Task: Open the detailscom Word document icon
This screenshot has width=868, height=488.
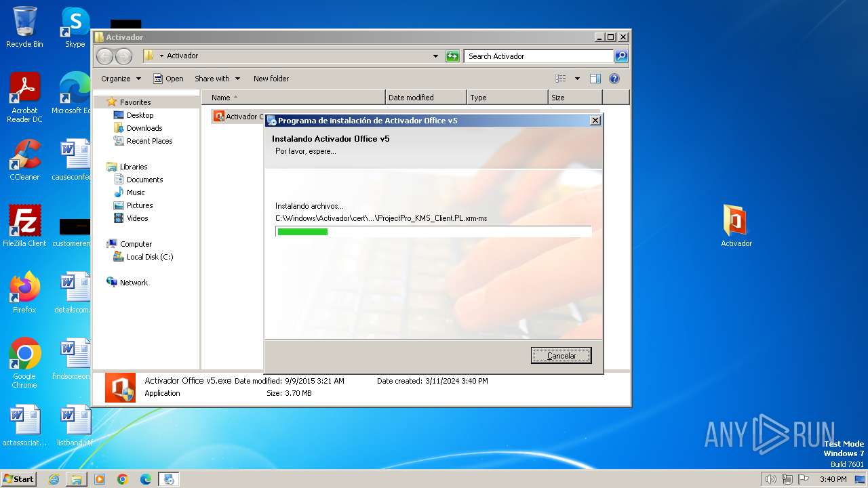Action: [x=73, y=293]
